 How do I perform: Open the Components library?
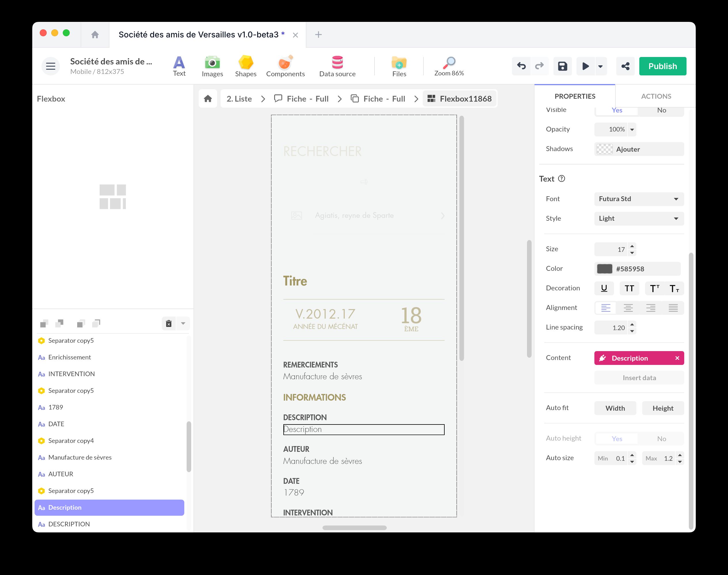[285, 66]
